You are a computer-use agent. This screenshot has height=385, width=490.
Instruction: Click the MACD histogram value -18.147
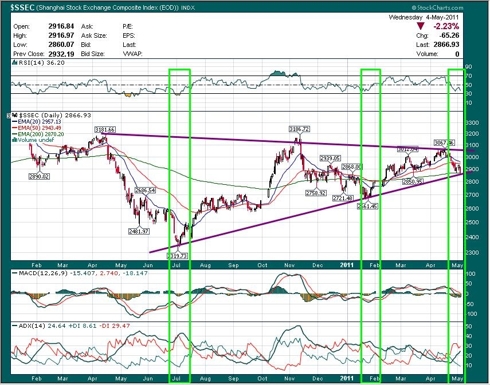(135, 273)
